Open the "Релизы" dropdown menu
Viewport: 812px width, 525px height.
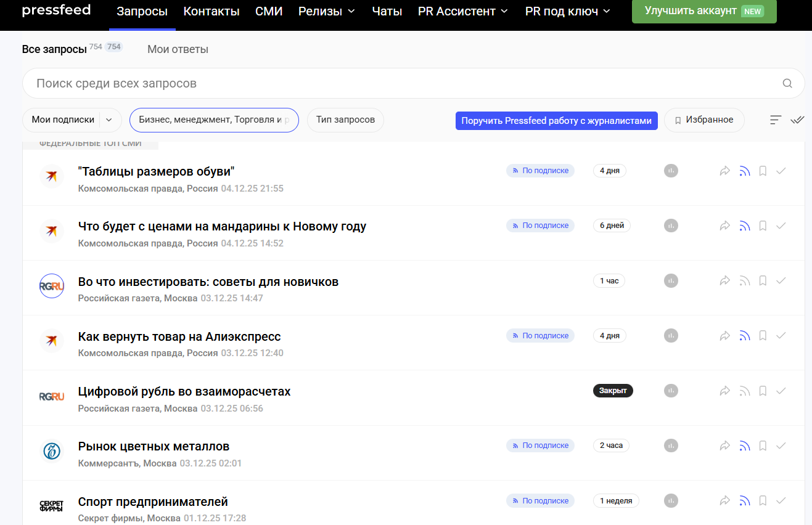pos(327,11)
